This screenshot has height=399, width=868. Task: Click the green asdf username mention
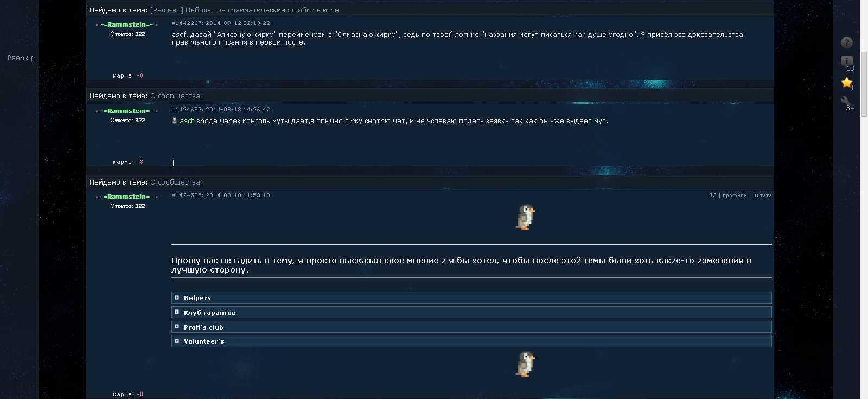pos(187,121)
